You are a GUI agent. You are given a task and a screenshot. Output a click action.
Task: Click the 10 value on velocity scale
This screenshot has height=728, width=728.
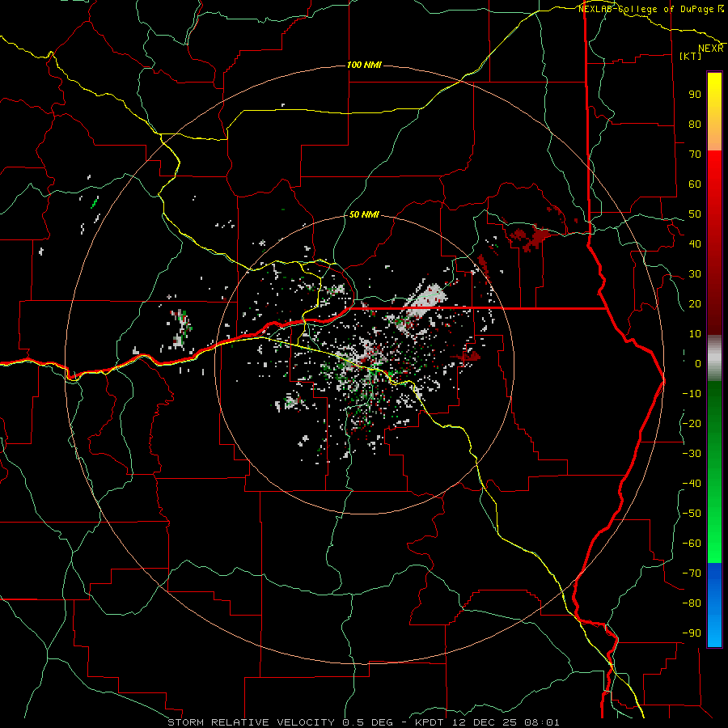[x=695, y=334]
